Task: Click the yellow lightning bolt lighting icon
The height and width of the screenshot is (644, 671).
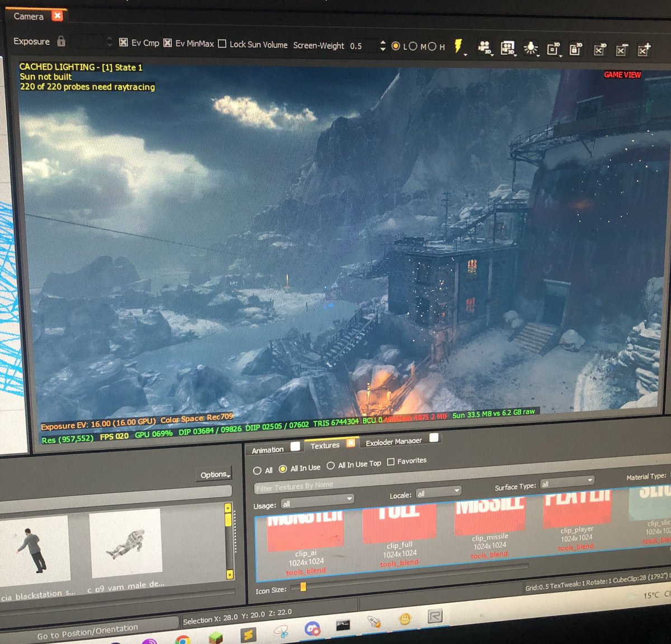Action: tap(459, 45)
